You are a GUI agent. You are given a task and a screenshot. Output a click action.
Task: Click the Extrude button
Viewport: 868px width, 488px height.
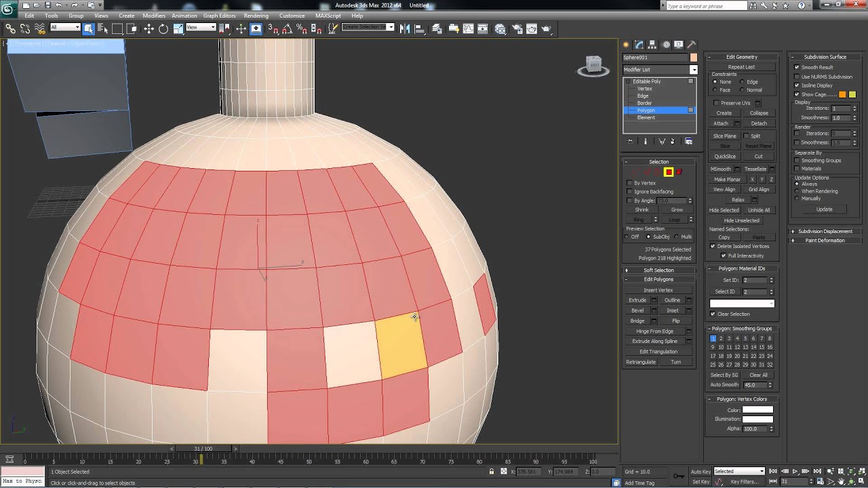pyautogui.click(x=637, y=300)
